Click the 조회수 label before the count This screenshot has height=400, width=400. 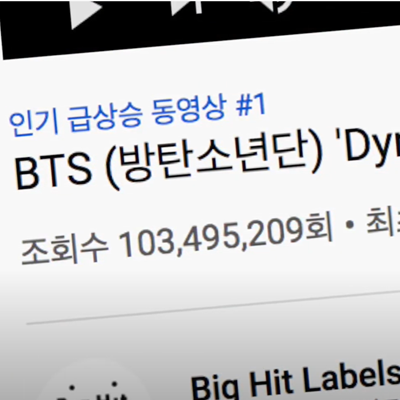click(64, 249)
